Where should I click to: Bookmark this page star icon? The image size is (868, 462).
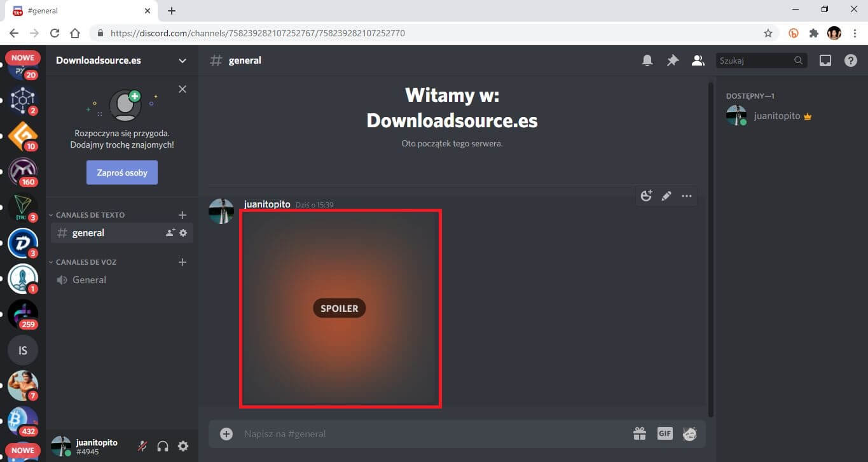point(768,33)
